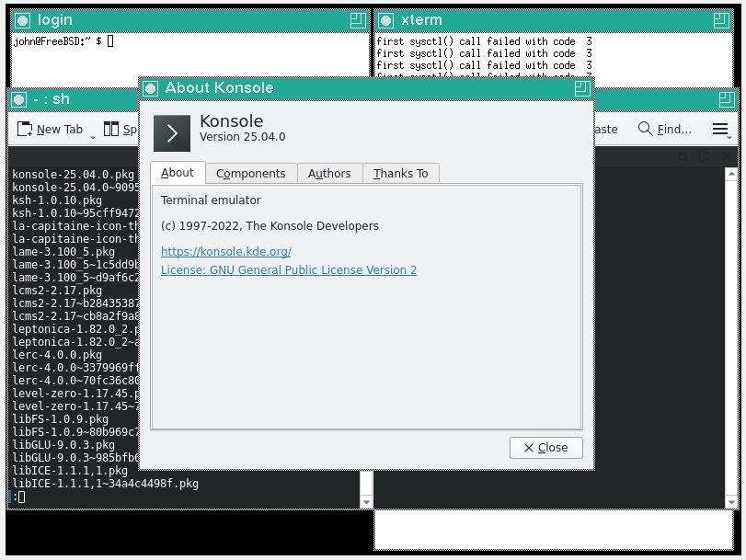
Task: Click the "libFS-1.0.9.pkg" terminal line
Action: coord(61,419)
